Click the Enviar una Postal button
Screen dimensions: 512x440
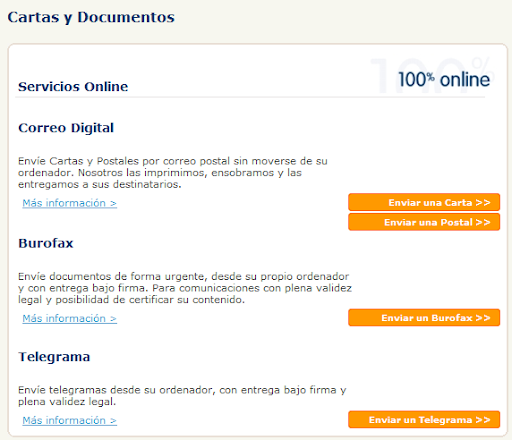tap(424, 222)
